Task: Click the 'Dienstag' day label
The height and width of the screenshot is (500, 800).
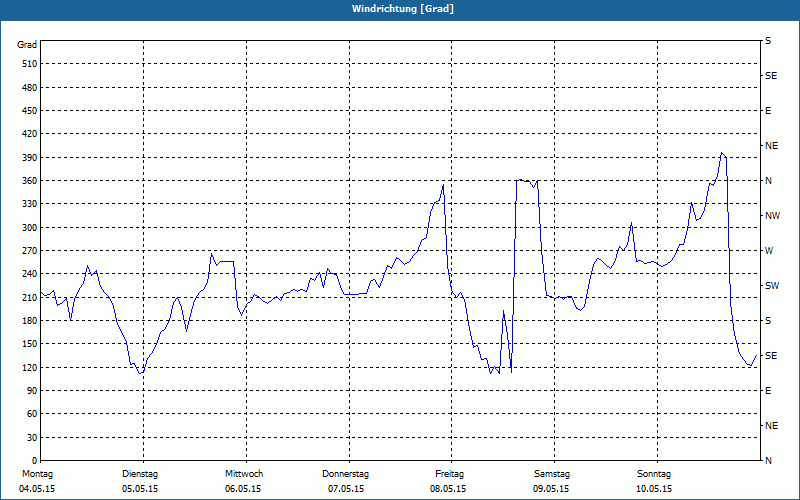Action: click(140, 474)
